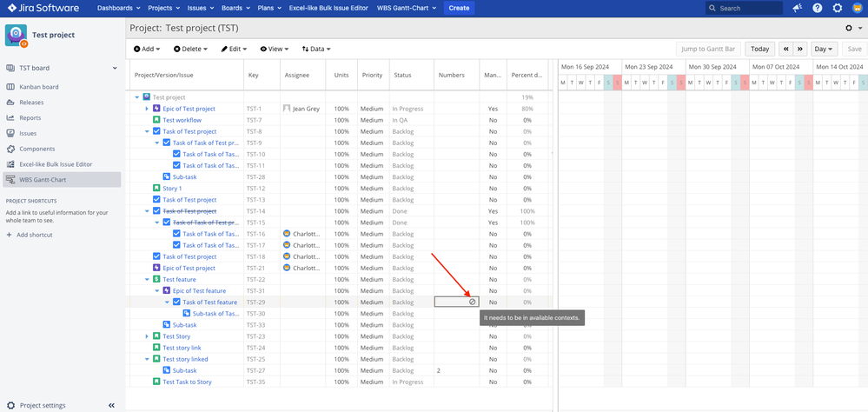
Task: Open the Day timescale dropdown
Action: pos(825,49)
